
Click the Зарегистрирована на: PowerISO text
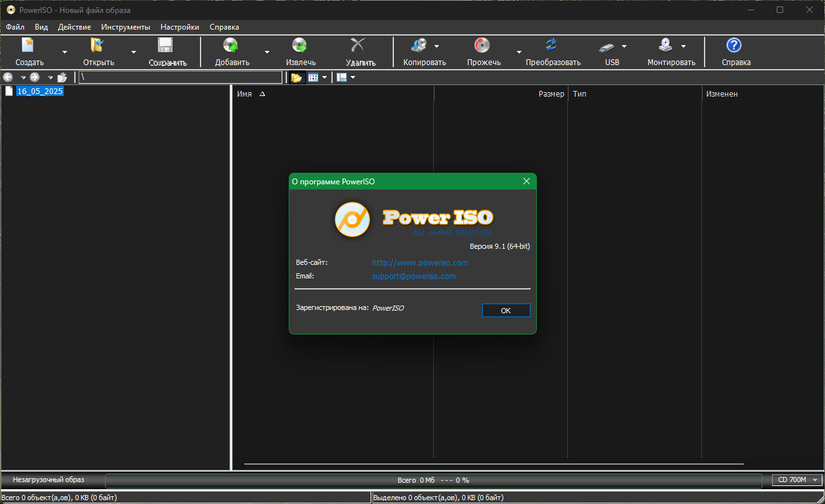point(350,308)
